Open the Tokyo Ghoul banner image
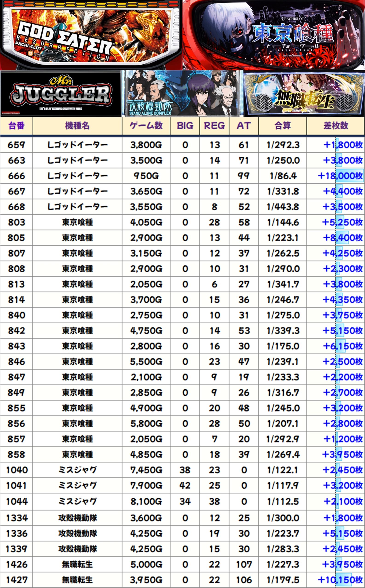Viewport: 365px width, 588px height. click(x=274, y=35)
